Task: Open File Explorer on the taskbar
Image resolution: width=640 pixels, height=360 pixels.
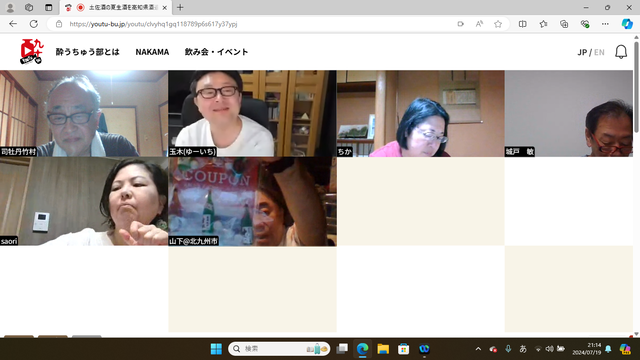Action: pos(383,349)
